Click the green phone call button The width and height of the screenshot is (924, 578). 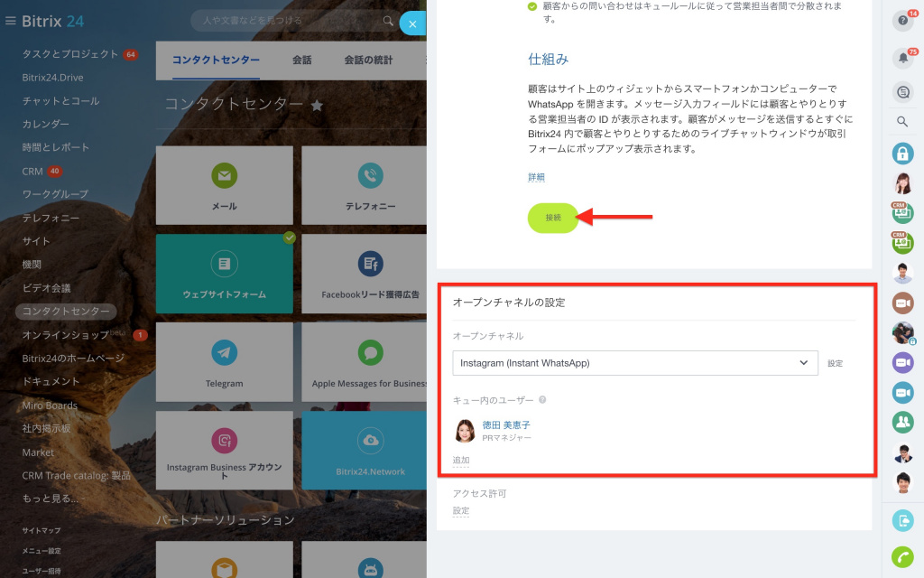point(902,557)
